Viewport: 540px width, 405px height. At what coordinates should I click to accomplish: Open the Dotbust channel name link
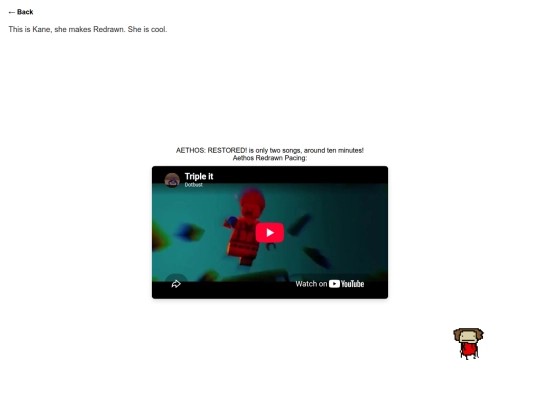coord(193,185)
